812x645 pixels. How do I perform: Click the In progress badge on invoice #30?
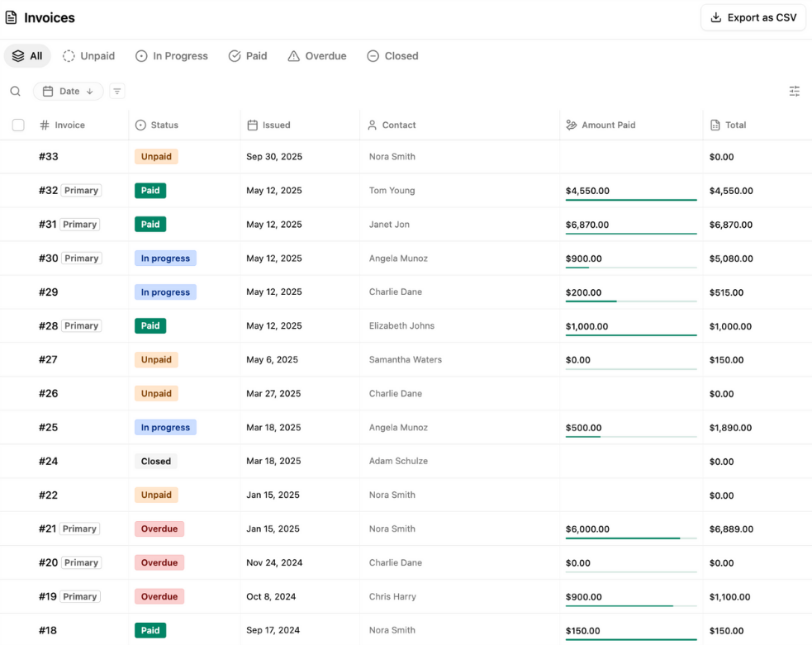coord(165,258)
